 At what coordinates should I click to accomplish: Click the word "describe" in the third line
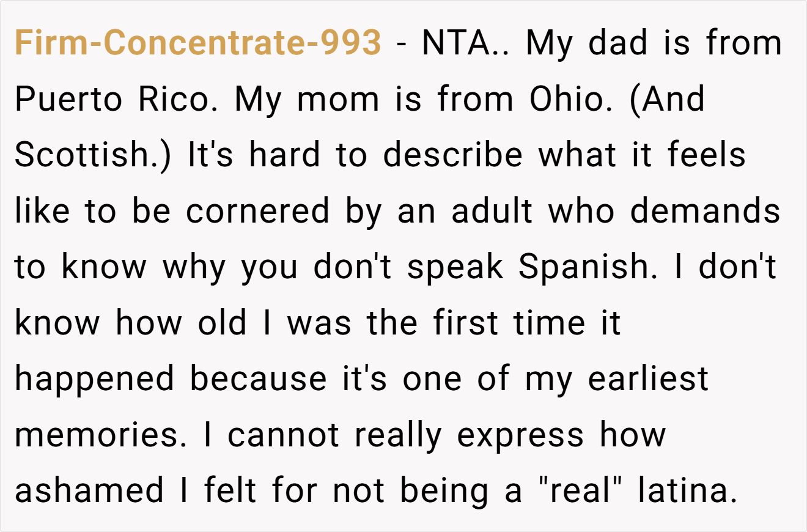point(453,155)
